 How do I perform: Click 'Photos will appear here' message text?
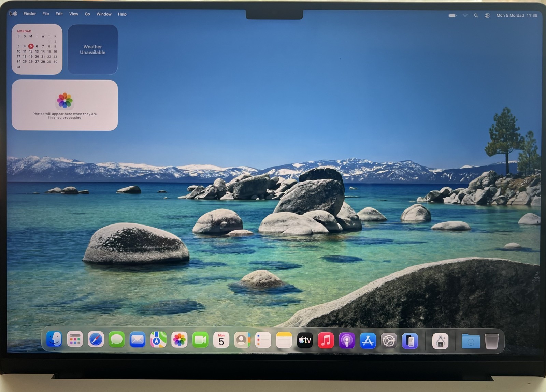65,116
